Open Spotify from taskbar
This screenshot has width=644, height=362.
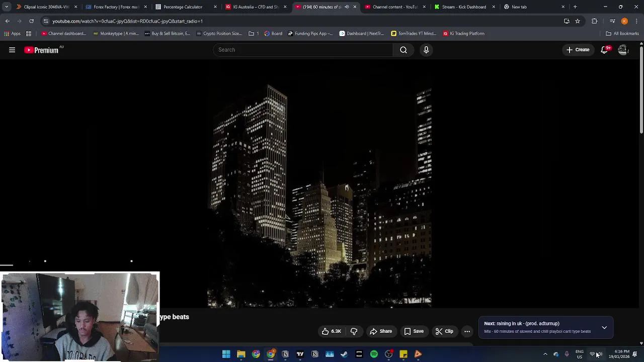tap(374, 354)
